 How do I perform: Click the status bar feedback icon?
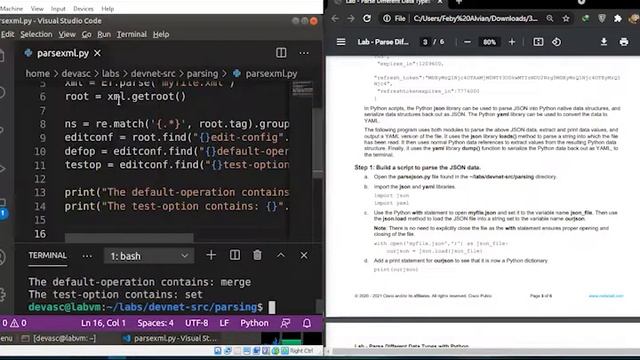click(x=286, y=323)
